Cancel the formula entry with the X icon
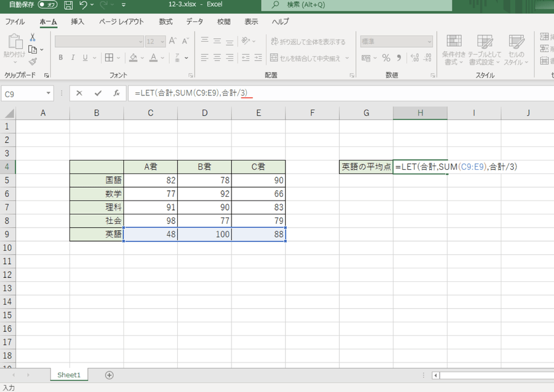The height and width of the screenshot is (392, 554). 79,94
